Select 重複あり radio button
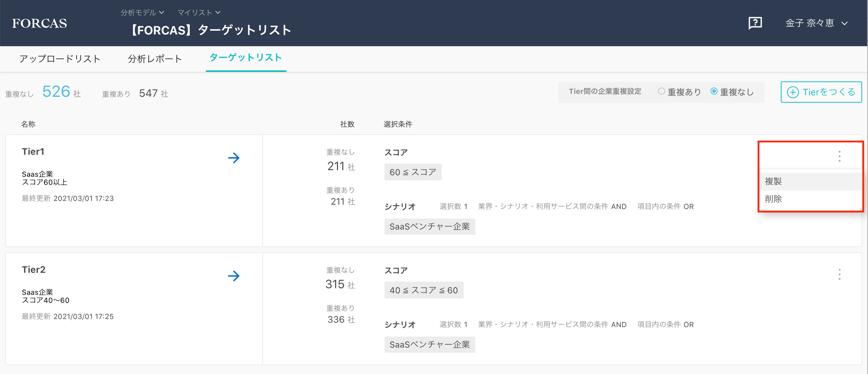Viewport: 868px width, 374px height. point(661,91)
